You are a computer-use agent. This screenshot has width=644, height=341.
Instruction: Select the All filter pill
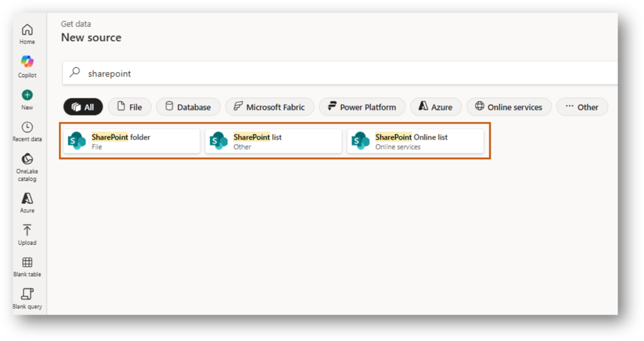83,107
